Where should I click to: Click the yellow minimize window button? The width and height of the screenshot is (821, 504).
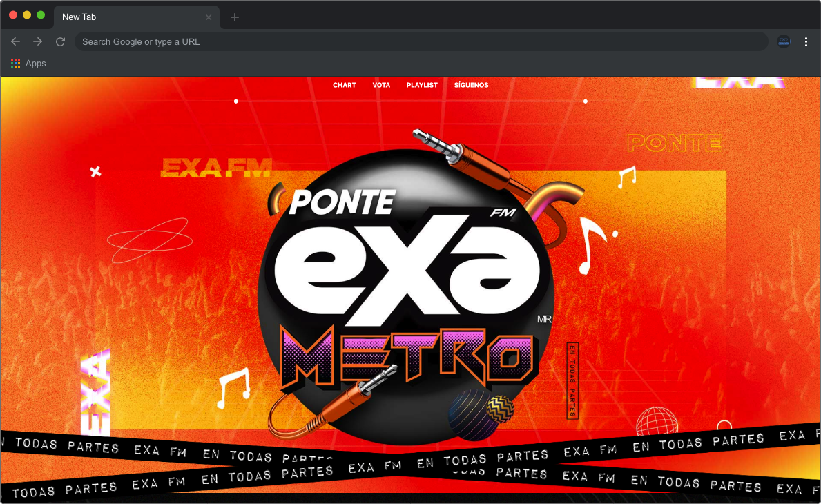point(27,15)
